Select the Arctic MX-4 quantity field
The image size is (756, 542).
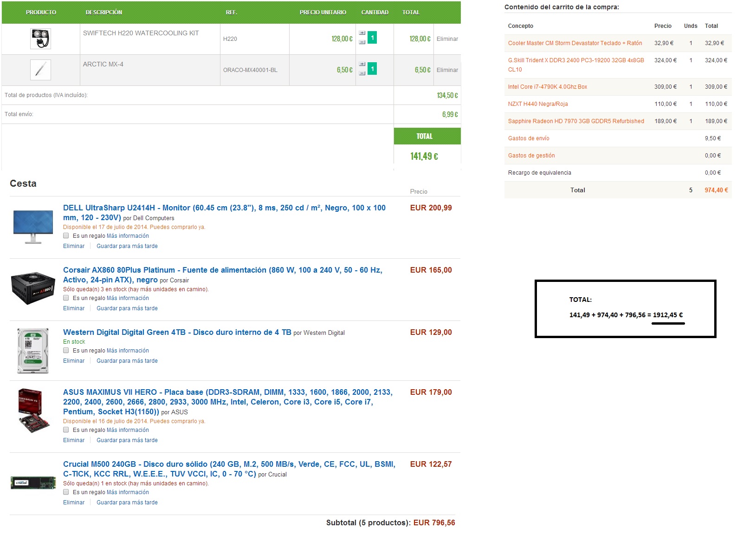pyautogui.click(x=372, y=69)
